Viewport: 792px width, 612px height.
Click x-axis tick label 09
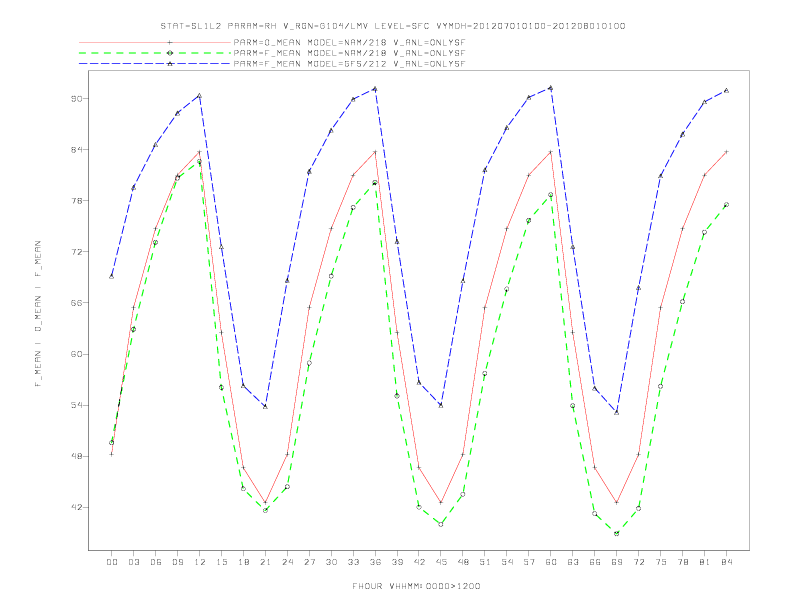pyautogui.click(x=177, y=562)
